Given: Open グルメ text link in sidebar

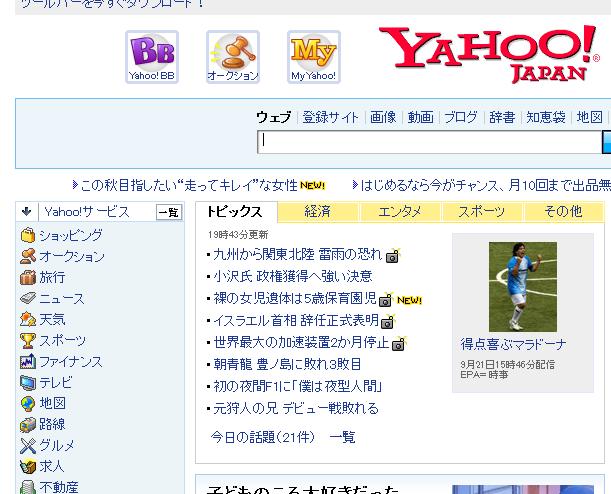Looking at the screenshot, I should [x=57, y=446].
